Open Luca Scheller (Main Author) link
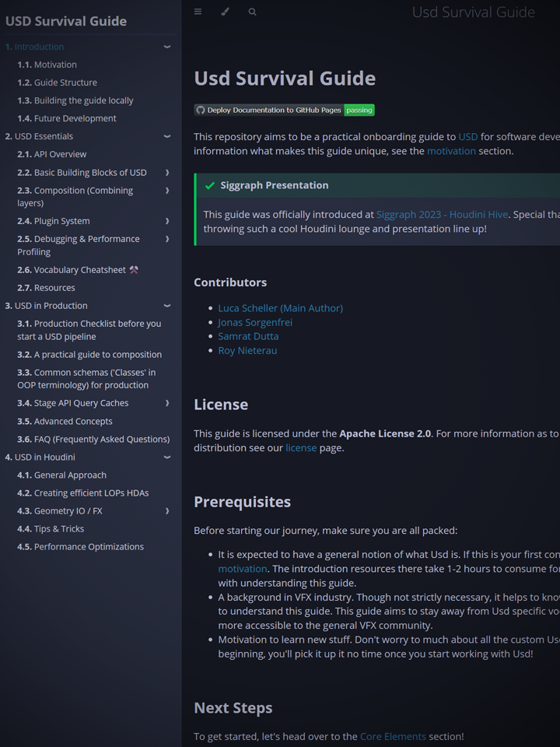The width and height of the screenshot is (560, 747). [281, 308]
